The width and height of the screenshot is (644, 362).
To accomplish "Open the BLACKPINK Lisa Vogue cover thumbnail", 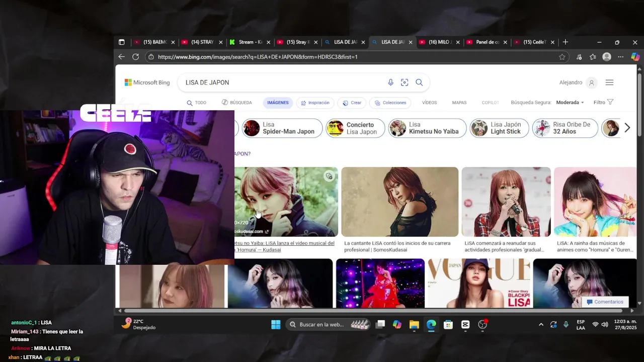I will pos(478,283).
